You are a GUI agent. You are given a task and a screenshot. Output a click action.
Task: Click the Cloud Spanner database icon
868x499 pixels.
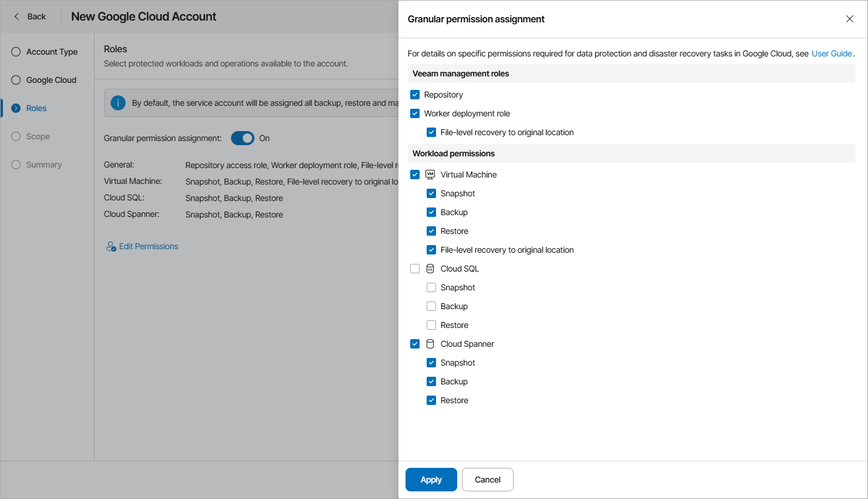click(430, 344)
